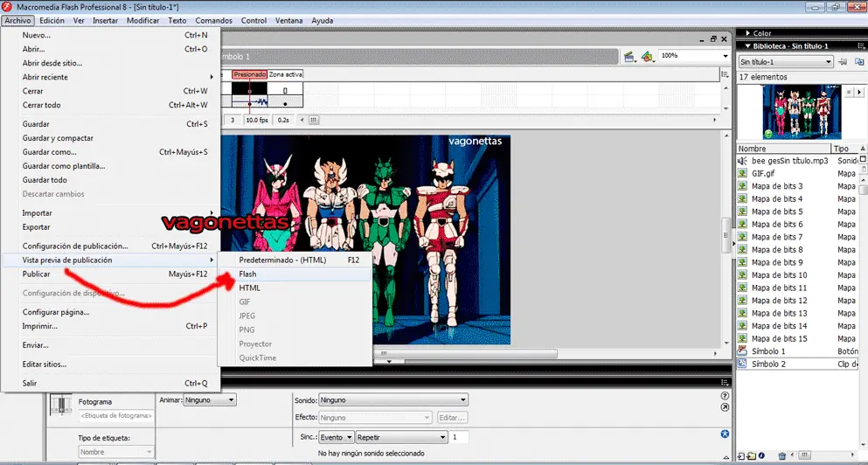Collapse Properties panel bottom triangle
The width and height of the screenshot is (868, 465).
tap(726, 459)
